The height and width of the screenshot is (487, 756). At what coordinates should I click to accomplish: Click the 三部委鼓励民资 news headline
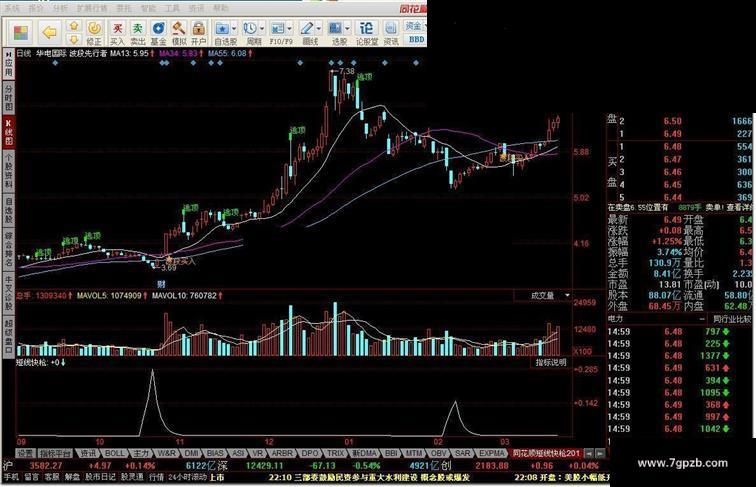pyautogui.click(x=369, y=477)
